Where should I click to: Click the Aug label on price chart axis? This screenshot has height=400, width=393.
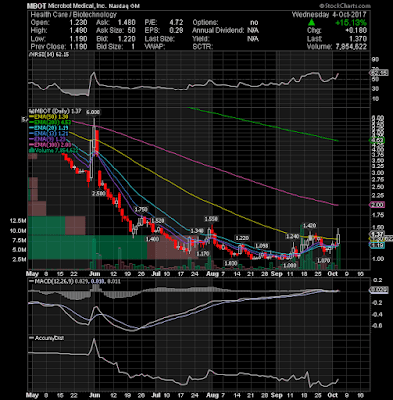[x=212, y=274]
